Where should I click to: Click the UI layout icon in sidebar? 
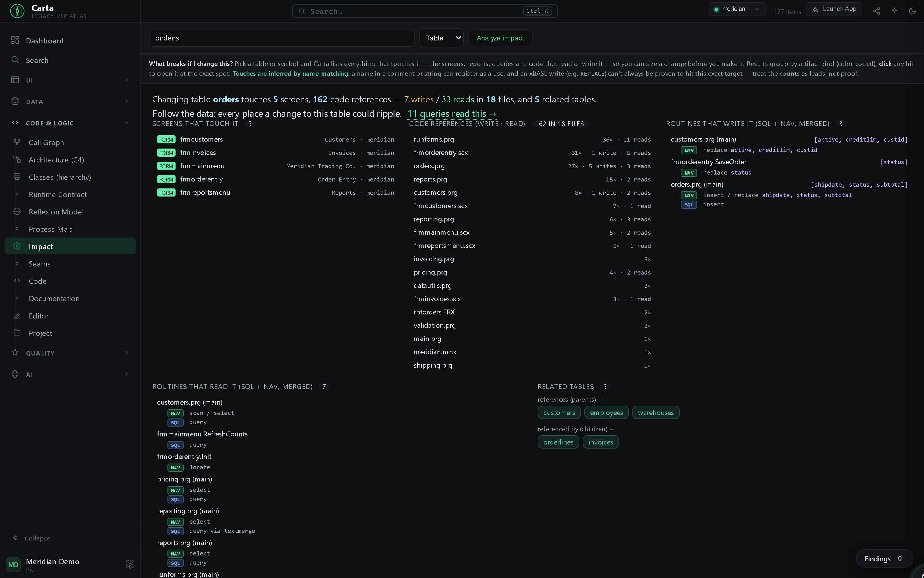[15, 79]
